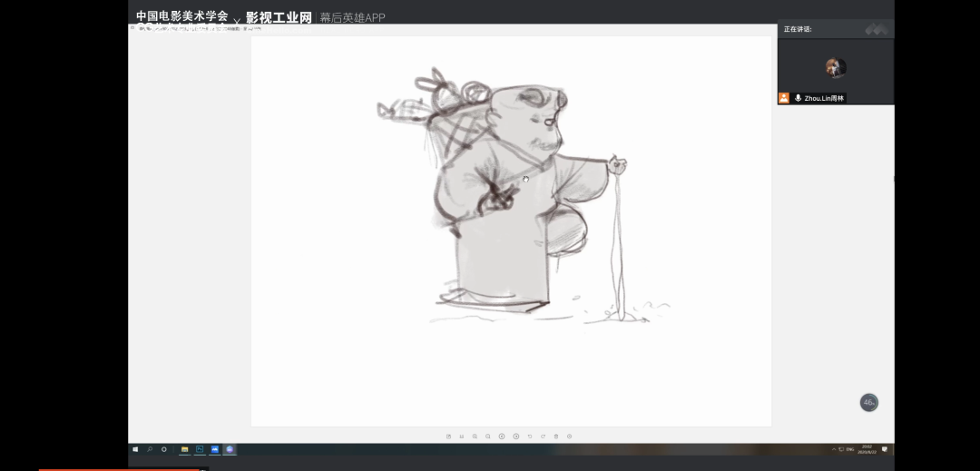Click the network icon in system tray
The image size is (980, 471).
(x=841, y=449)
